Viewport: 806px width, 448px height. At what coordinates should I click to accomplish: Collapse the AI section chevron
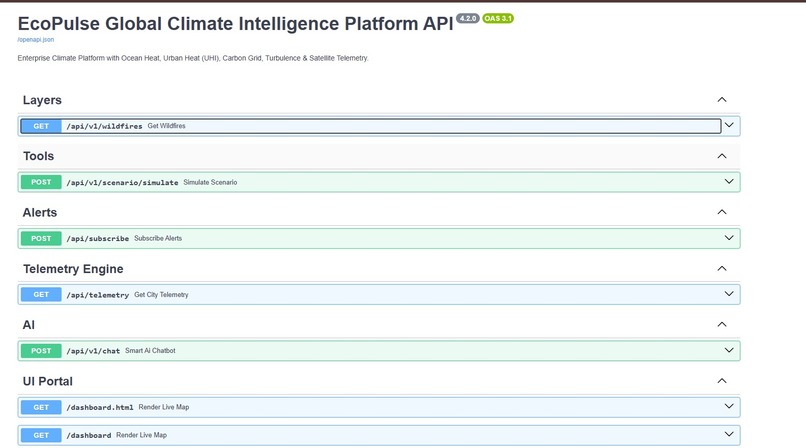tap(722, 324)
